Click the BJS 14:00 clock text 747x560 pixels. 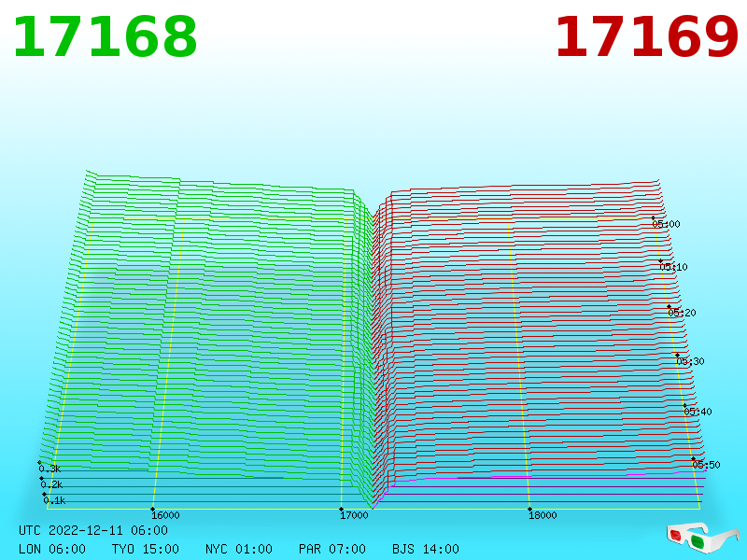pos(426,549)
